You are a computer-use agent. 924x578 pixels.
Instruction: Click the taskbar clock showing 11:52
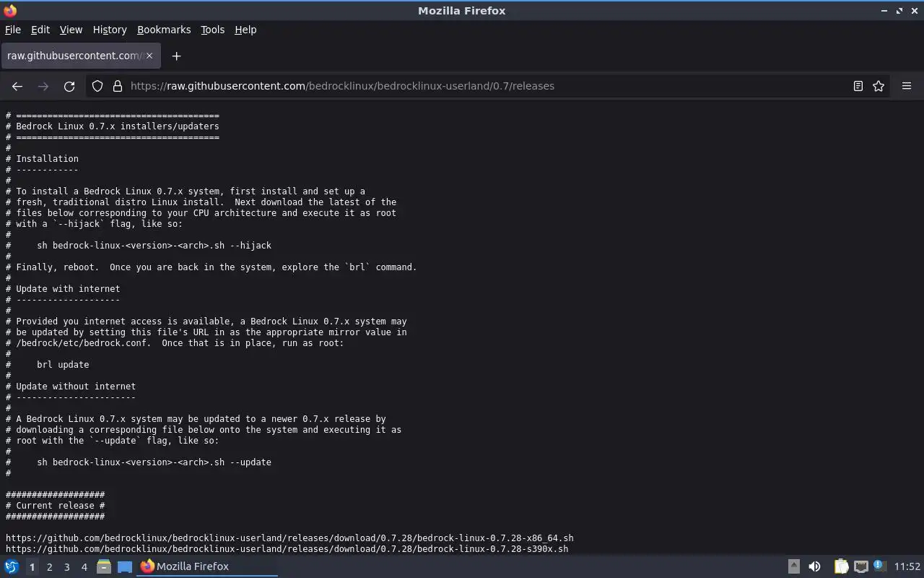coord(907,566)
